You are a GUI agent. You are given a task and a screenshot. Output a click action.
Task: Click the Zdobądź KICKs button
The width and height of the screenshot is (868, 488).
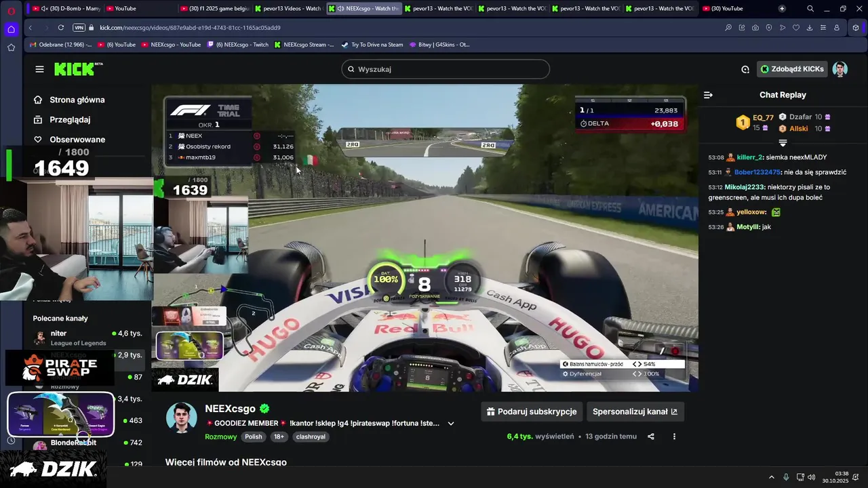[x=792, y=69]
